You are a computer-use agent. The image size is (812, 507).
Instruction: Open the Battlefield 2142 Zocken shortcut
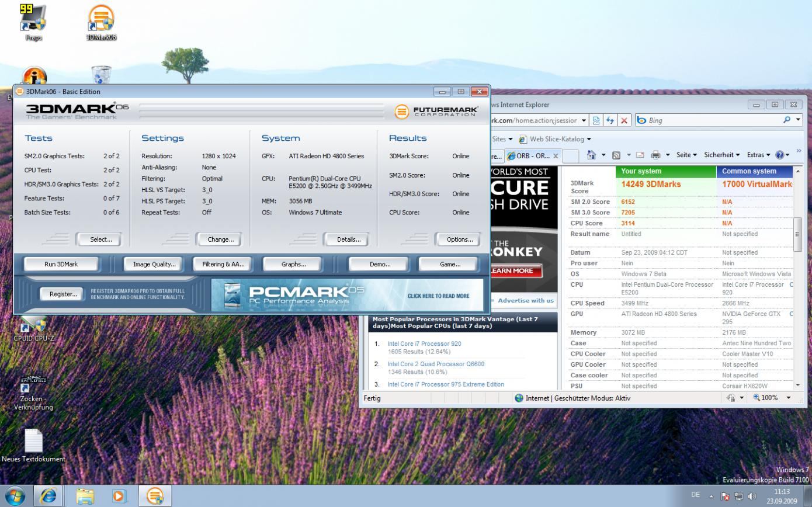[33, 393]
